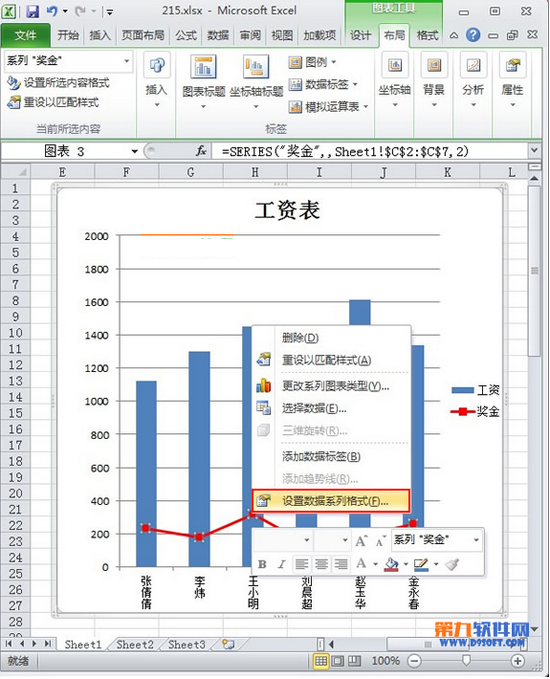The width and height of the screenshot is (550, 679).
Task: Switch to the 公式 Formulas ribbon tab
Action: 186,35
